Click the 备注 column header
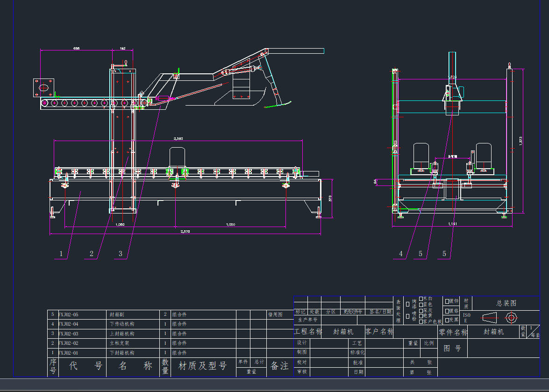549x392 pixels. pos(279,366)
